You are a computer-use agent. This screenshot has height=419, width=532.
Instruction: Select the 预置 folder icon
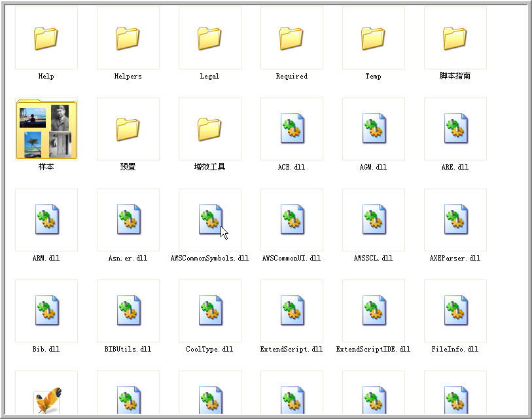pyautogui.click(x=128, y=130)
